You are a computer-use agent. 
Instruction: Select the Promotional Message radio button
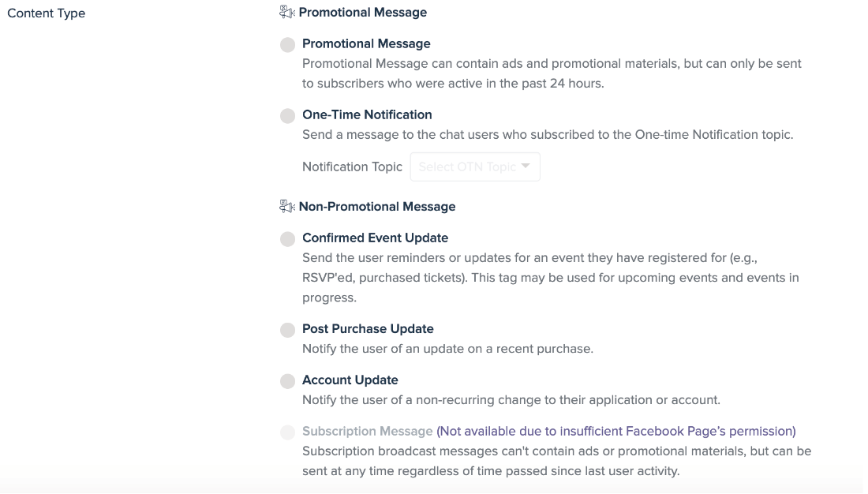click(x=288, y=45)
